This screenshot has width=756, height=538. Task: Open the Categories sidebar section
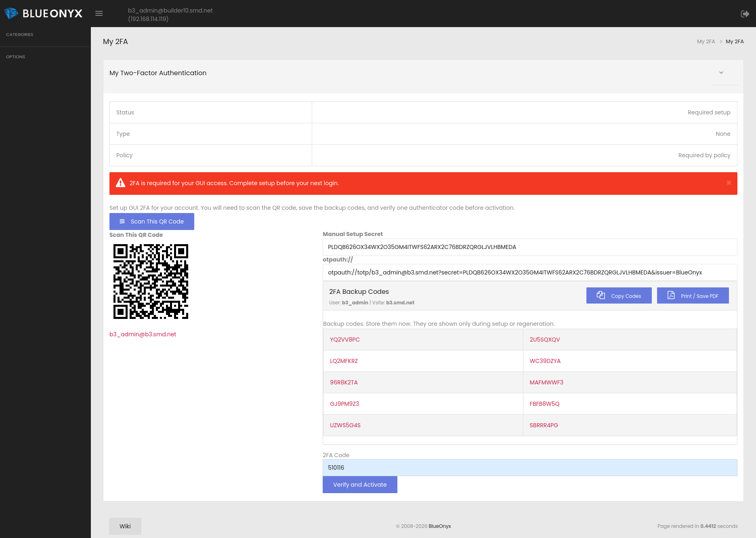click(20, 35)
